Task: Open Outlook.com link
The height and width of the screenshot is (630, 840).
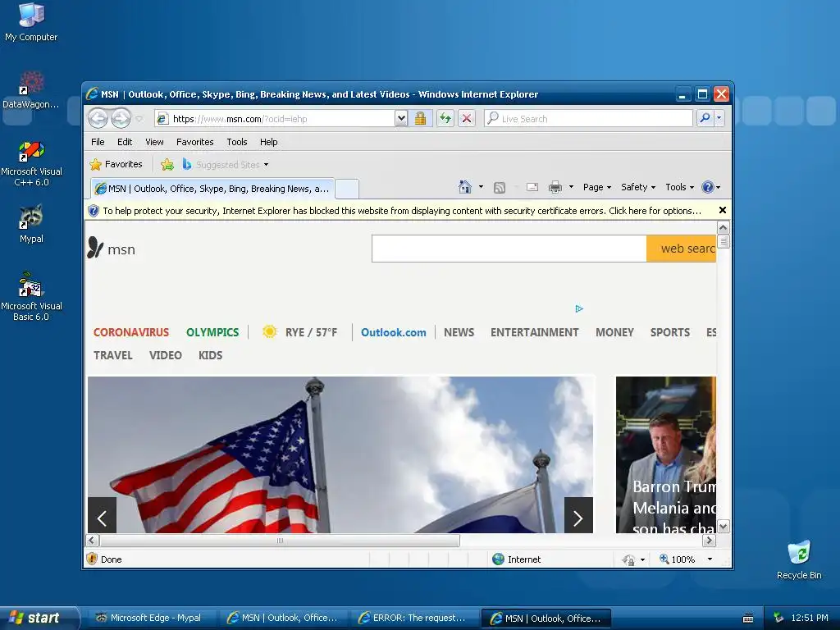Action: [394, 332]
